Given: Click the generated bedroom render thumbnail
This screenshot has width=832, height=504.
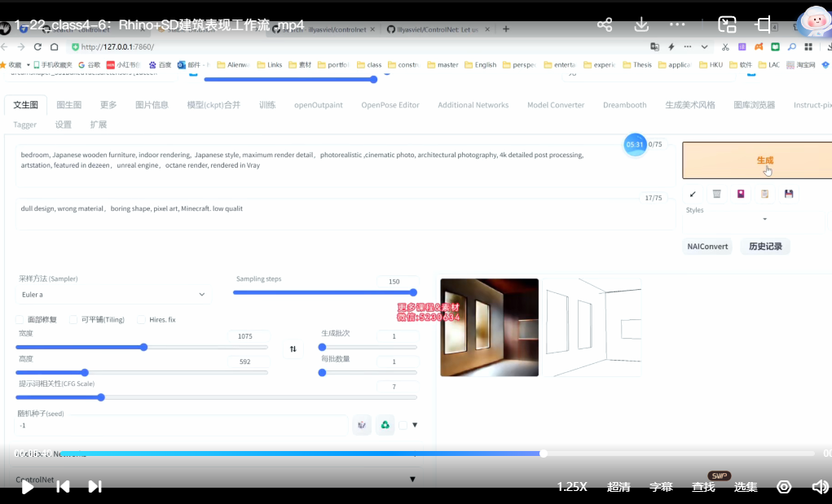Looking at the screenshot, I should 489,327.
